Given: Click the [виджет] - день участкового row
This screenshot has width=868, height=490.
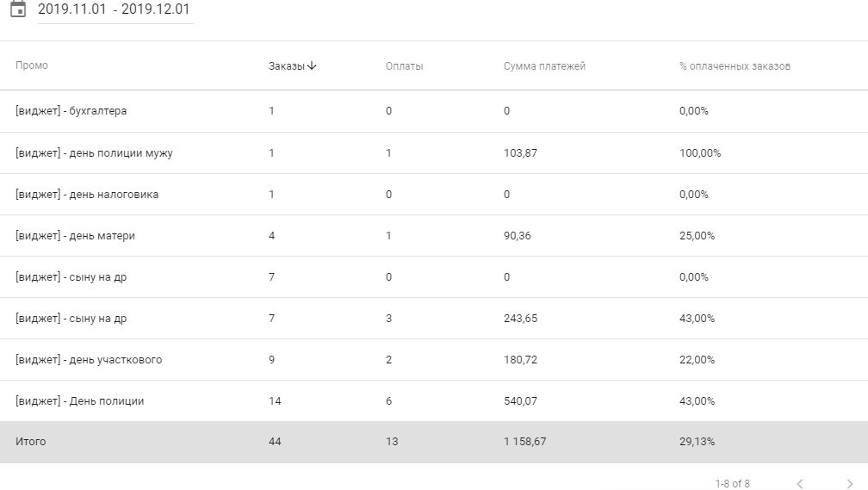Looking at the screenshot, I should pos(89,360).
